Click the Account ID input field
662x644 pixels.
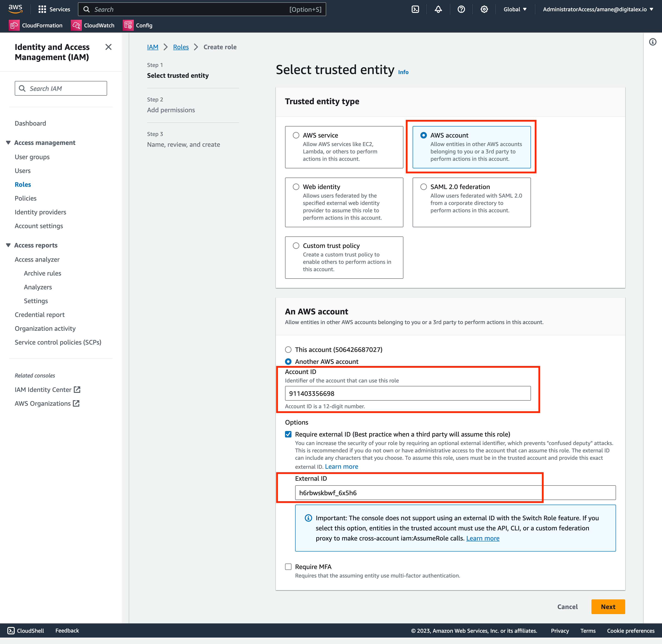407,393
